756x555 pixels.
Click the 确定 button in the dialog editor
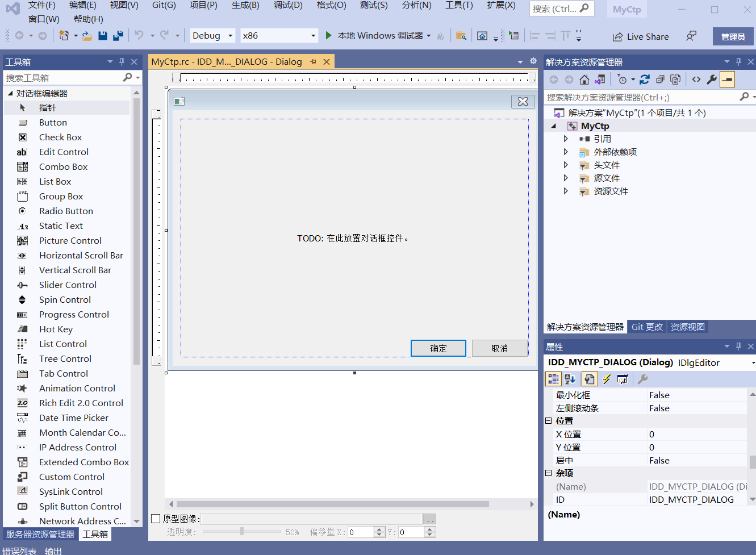[438, 348]
